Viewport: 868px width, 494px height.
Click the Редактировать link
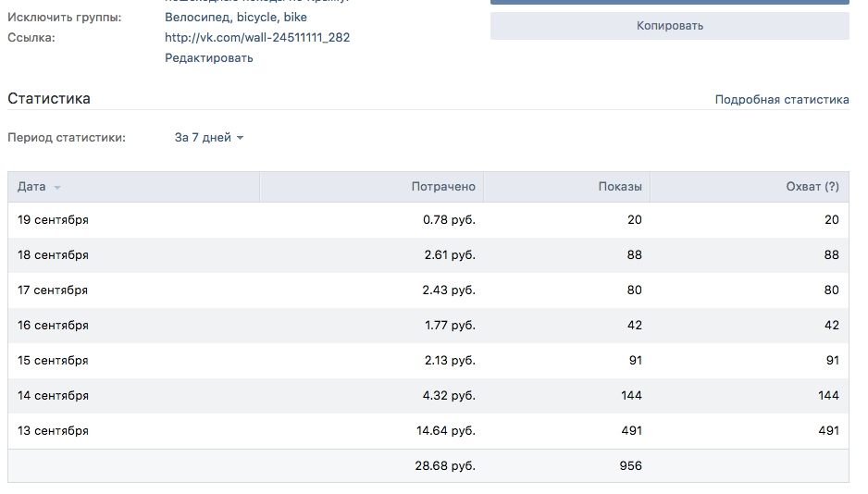tap(208, 58)
